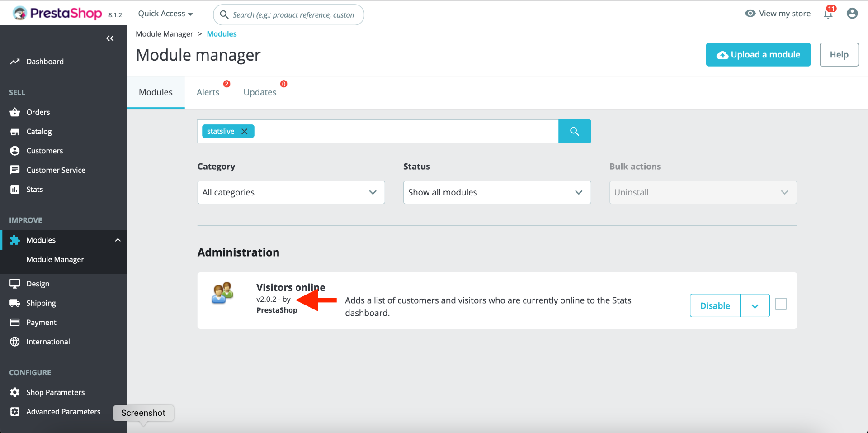
Task: Click the Modules breadcrumb link
Action: [x=222, y=34]
